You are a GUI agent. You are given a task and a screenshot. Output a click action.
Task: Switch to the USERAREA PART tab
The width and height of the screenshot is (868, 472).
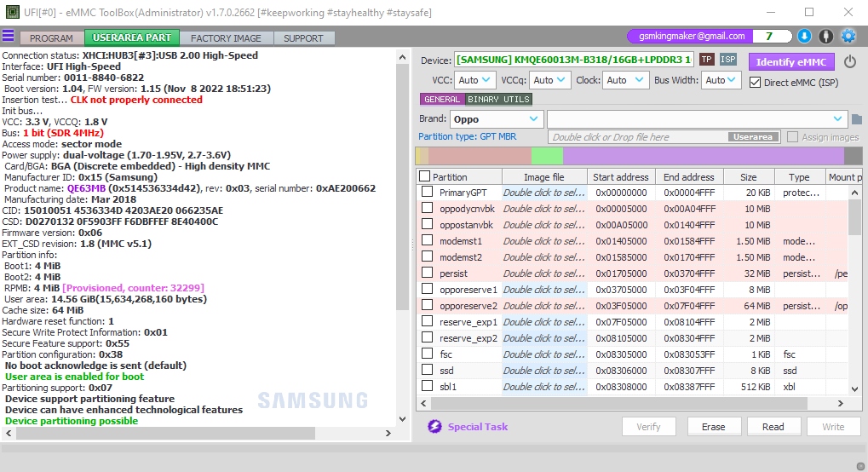tap(132, 37)
